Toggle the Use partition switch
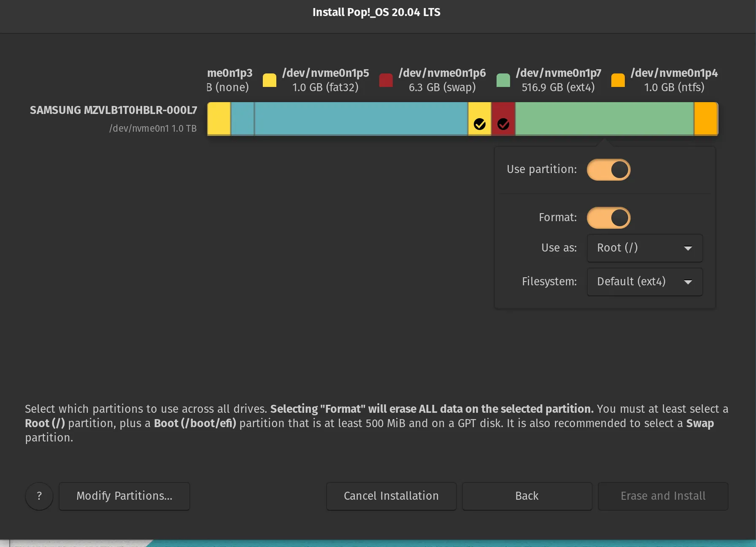The height and width of the screenshot is (547, 756). point(608,170)
